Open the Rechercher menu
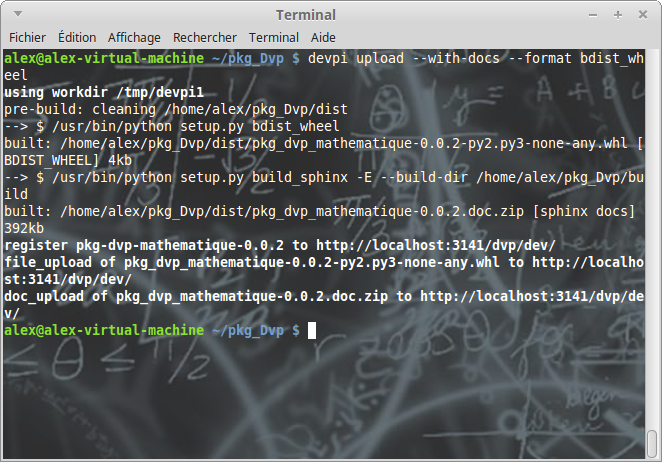 (x=205, y=37)
